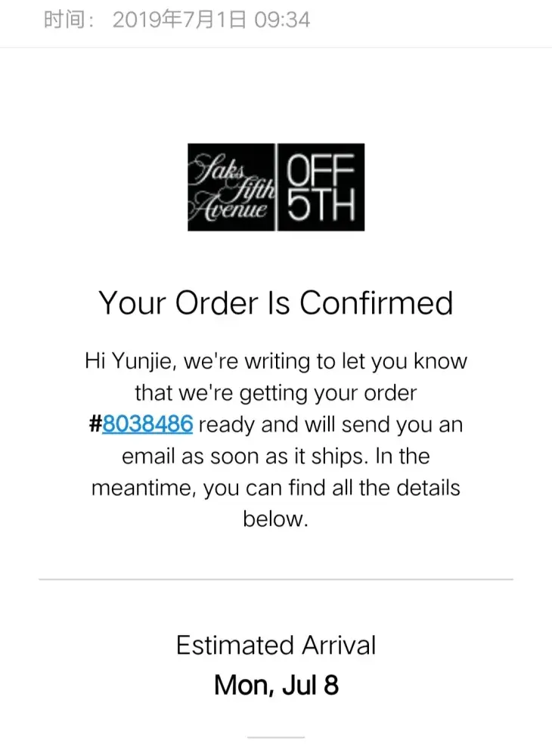Select the Your Order Is Confirmed heading
Viewport: 552px width, 756px height.
point(276,303)
